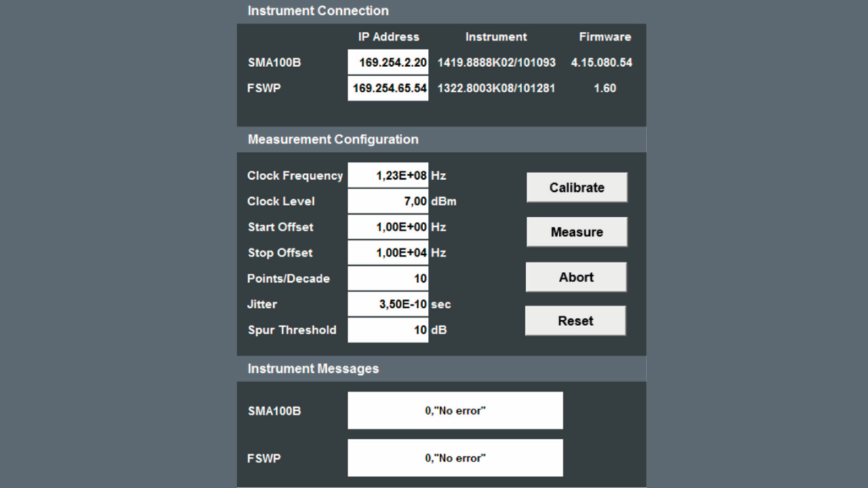Image resolution: width=868 pixels, height=488 pixels.
Task: Change the Points/Decade value field
Action: 388,279
